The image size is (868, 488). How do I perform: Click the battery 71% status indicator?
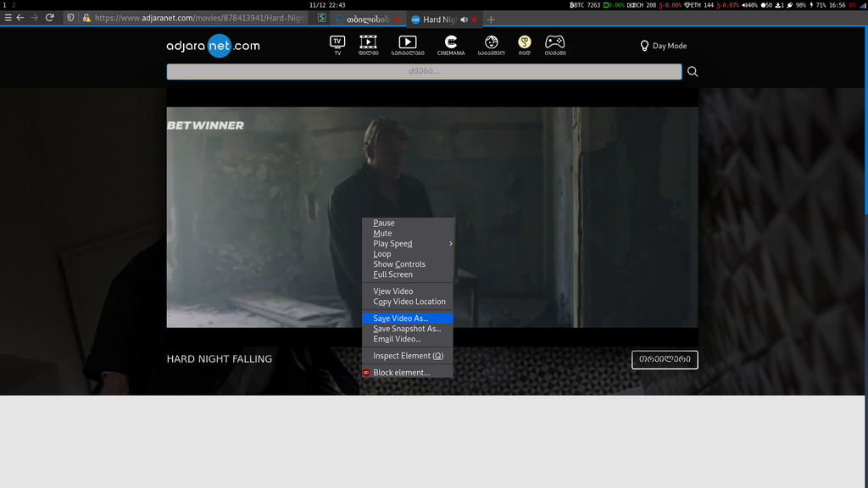(x=819, y=5)
